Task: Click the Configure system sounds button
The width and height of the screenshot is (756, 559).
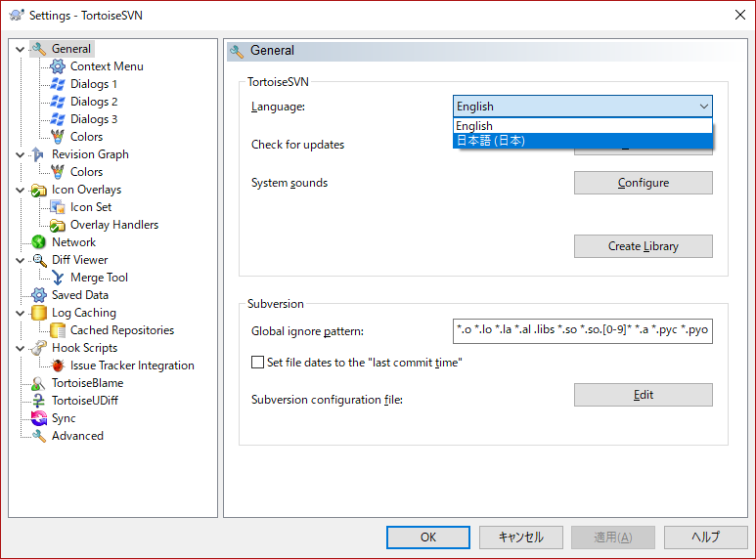Action: click(644, 183)
